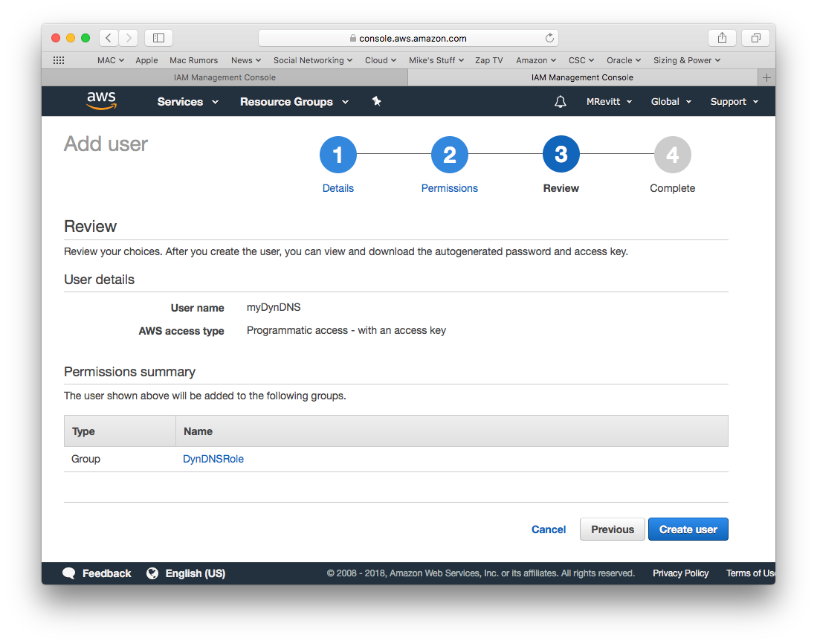This screenshot has width=817, height=644.
Task: Open the Support dropdown
Action: pyautogui.click(x=734, y=102)
